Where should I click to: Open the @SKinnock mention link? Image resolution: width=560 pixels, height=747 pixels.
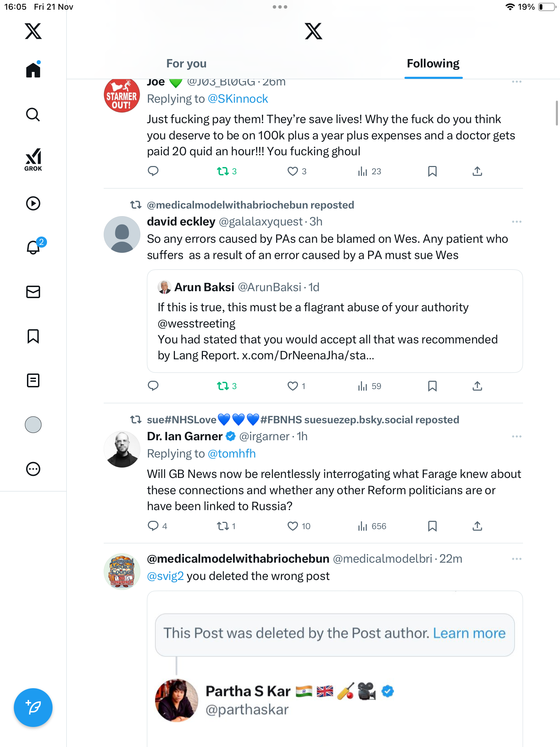coord(238,99)
